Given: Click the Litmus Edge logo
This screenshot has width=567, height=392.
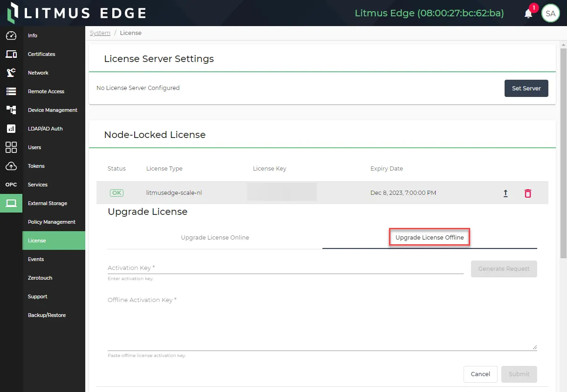Looking at the screenshot, I should pos(77,13).
